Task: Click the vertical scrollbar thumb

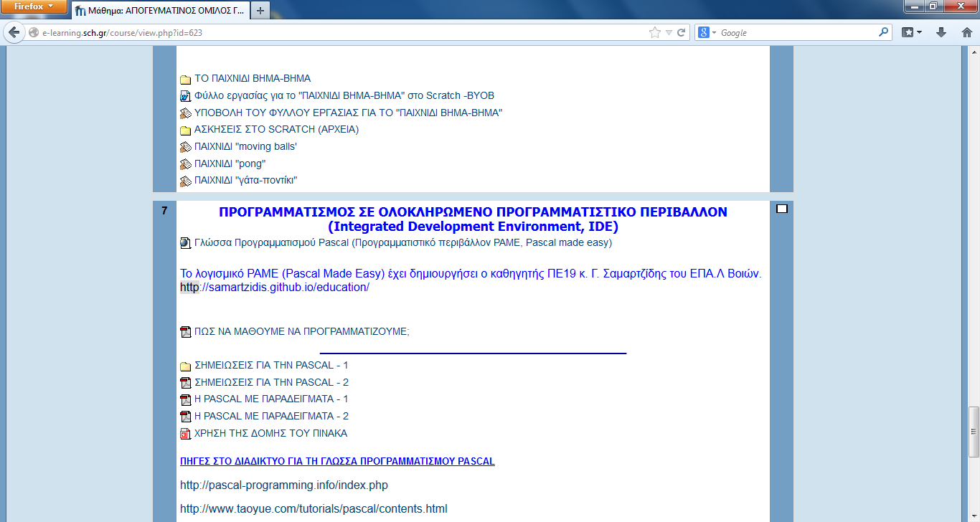Action: click(974, 432)
